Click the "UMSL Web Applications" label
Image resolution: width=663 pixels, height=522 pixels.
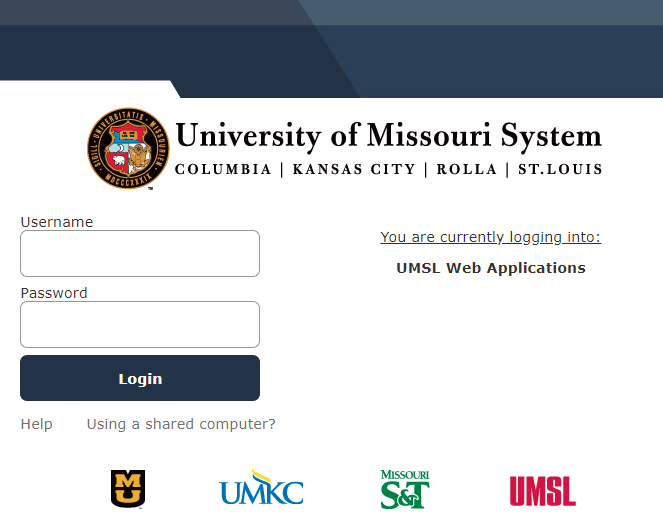point(490,268)
